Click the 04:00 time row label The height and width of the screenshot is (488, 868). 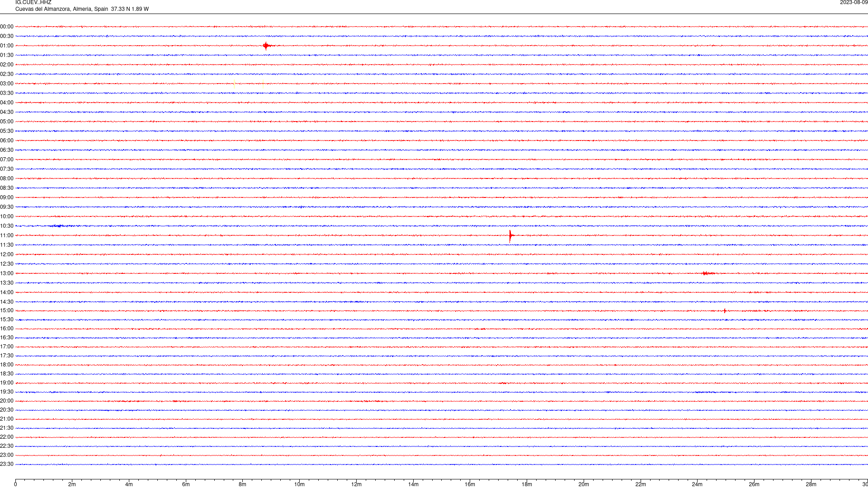coord(7,103)
